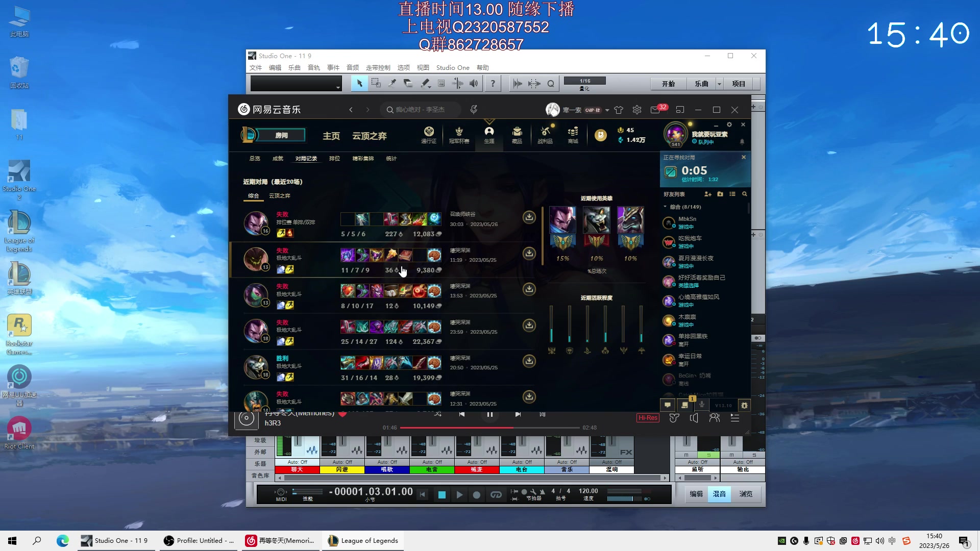Viewport: 980px width, 551px height.
Task: Select the range tool in Studio One
Action: pos(376,83)
